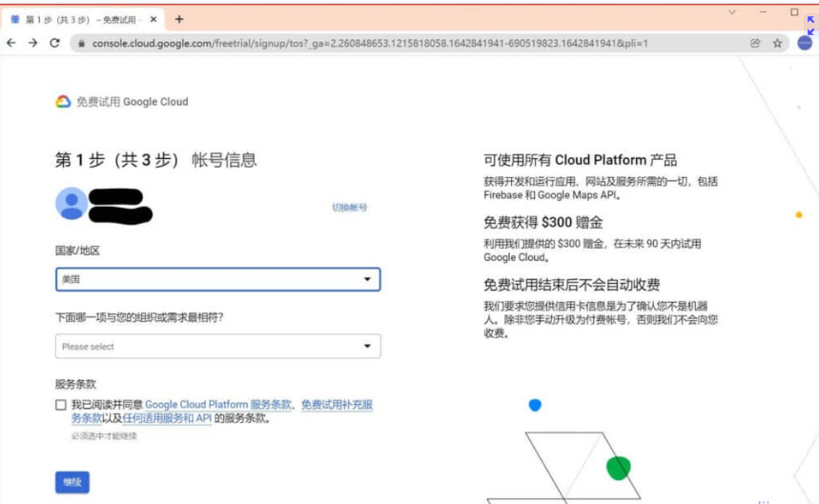
Task: Go forward using the browser forward arrow
Action: 33,43
